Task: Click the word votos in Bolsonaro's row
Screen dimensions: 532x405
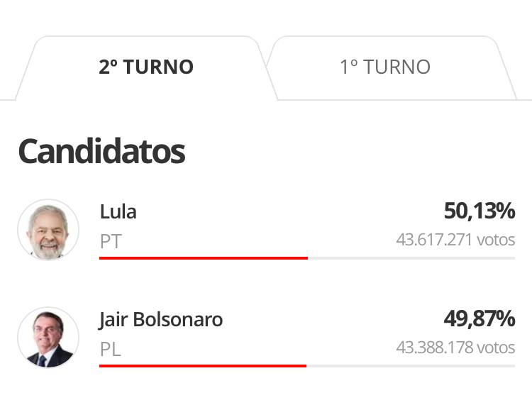Action: [x=496, y=348]
